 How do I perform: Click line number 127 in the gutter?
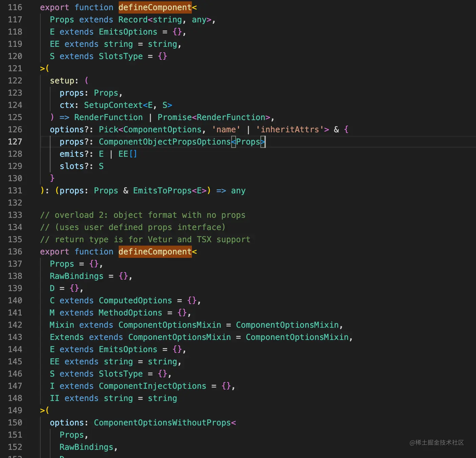(15, 142)
